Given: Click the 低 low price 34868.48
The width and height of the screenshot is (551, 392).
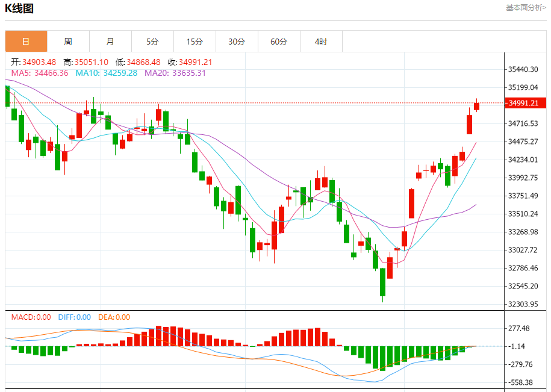Looking at the screenshot, I should [x=143, y=62].
